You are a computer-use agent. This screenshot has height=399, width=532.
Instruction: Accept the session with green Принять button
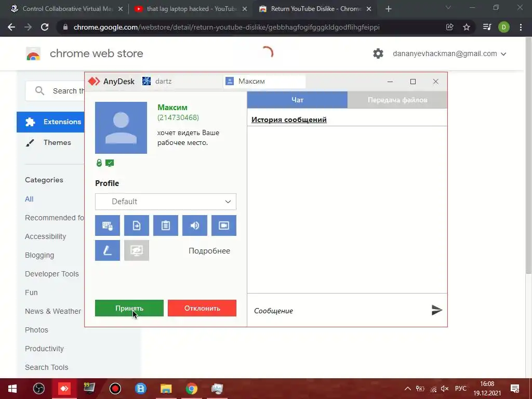click(129, 308)
